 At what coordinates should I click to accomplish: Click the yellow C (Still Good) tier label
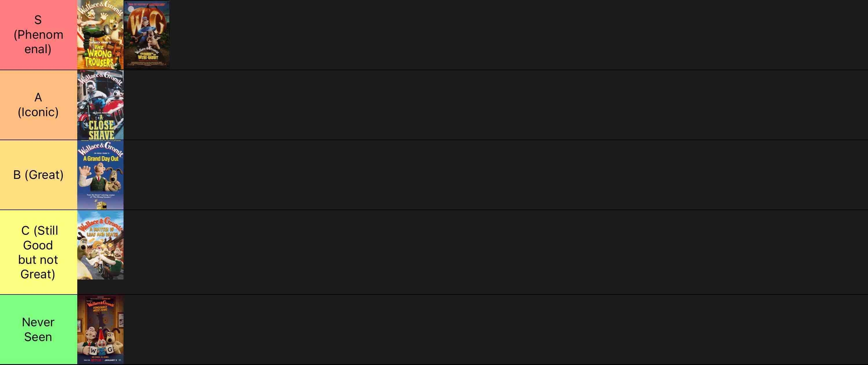click(38, 252)
